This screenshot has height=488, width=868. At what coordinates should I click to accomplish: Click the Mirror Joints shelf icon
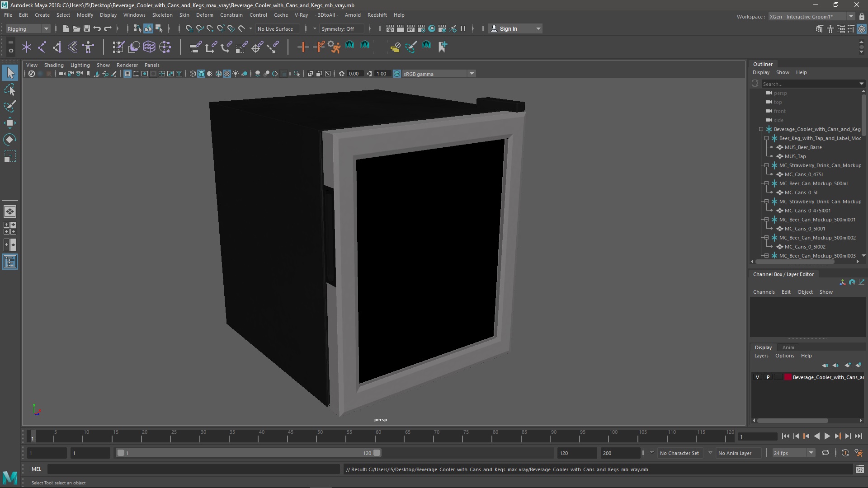pos(57,47)
